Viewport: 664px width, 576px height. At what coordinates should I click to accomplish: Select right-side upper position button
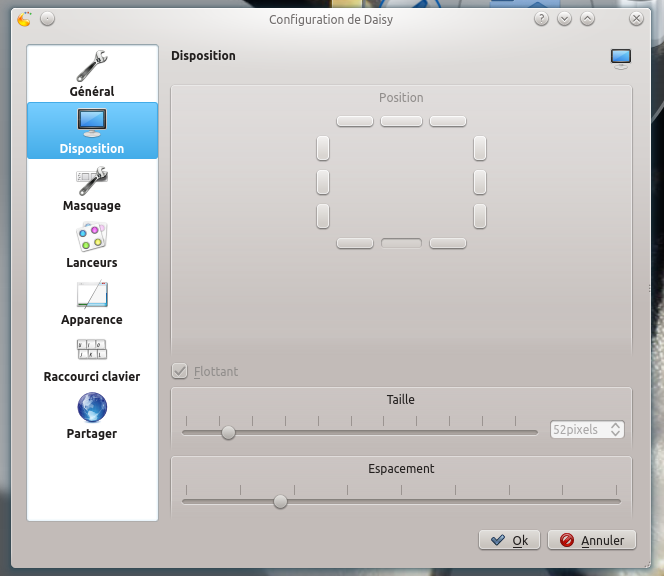480,148
